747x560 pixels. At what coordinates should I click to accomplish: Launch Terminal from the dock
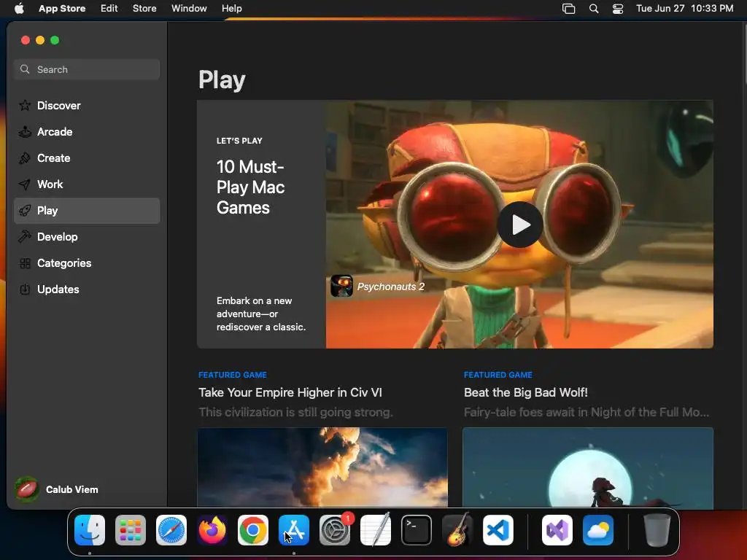point(417,530)
